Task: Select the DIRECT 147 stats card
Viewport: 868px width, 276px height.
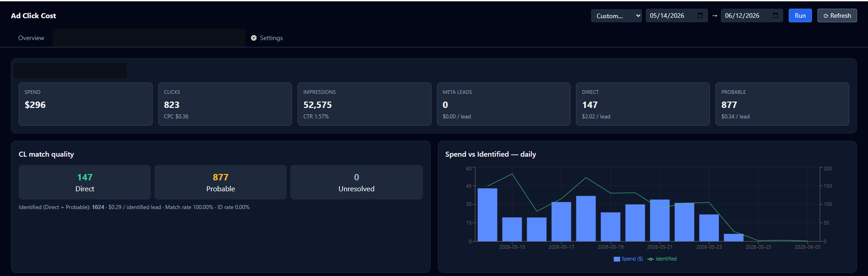Action: pos(642,104)
